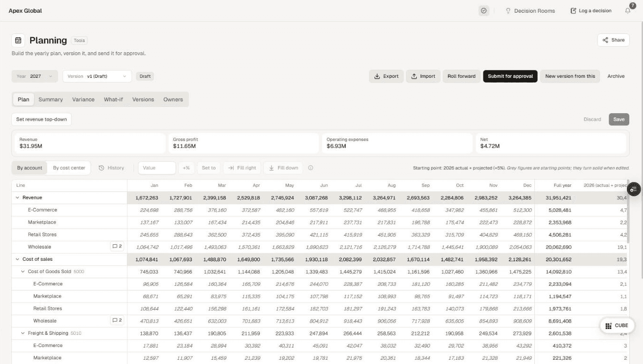643x364 pixels.
Task: Open the Versions tab
Action: point(143,99)
